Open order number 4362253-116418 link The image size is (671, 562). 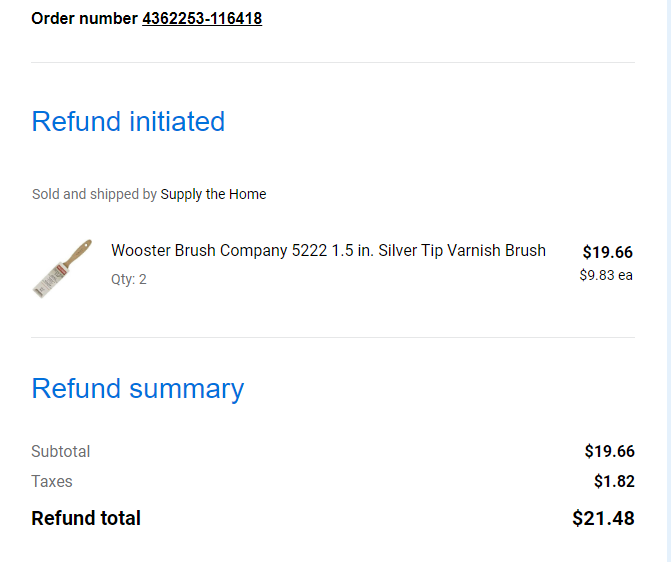(202, 18)
